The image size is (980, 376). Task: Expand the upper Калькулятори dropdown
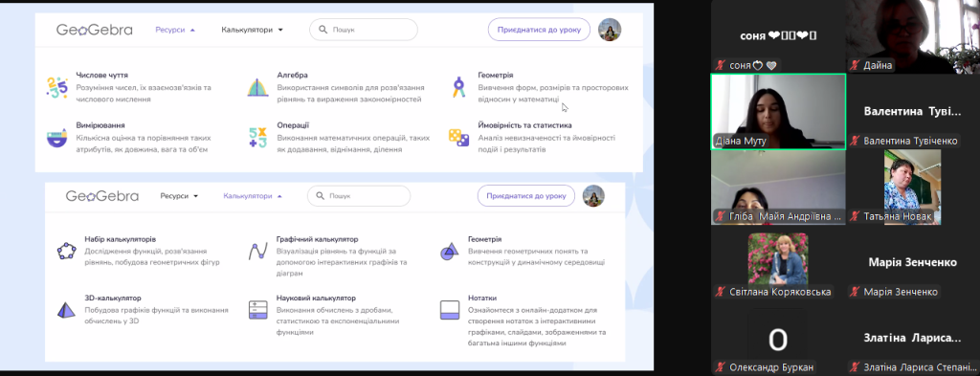[252, 30]
